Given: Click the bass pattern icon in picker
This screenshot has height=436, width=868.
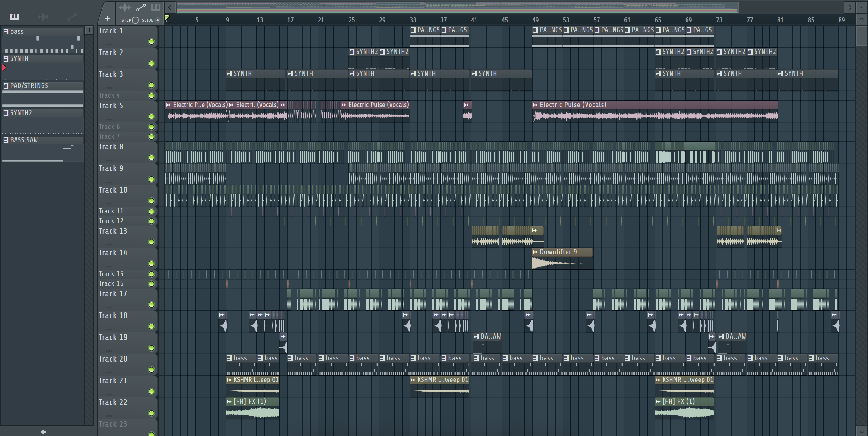Looking at the screenshot, I should [x=6, y=31].
